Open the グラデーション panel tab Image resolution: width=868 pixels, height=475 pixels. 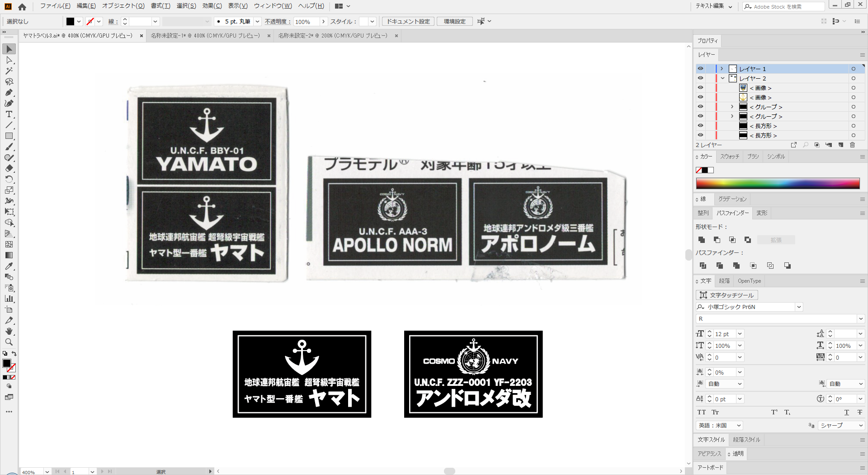coord(732,199)
